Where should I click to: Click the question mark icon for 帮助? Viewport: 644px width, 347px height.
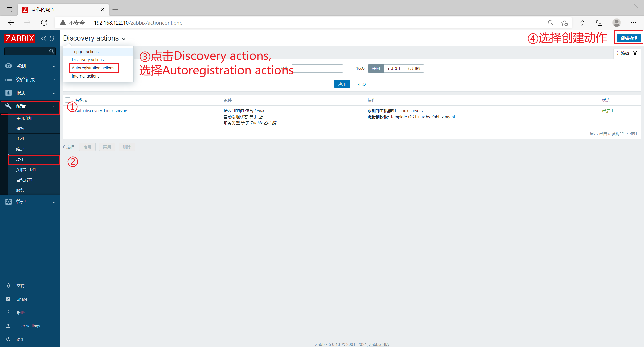click(8, 312)
